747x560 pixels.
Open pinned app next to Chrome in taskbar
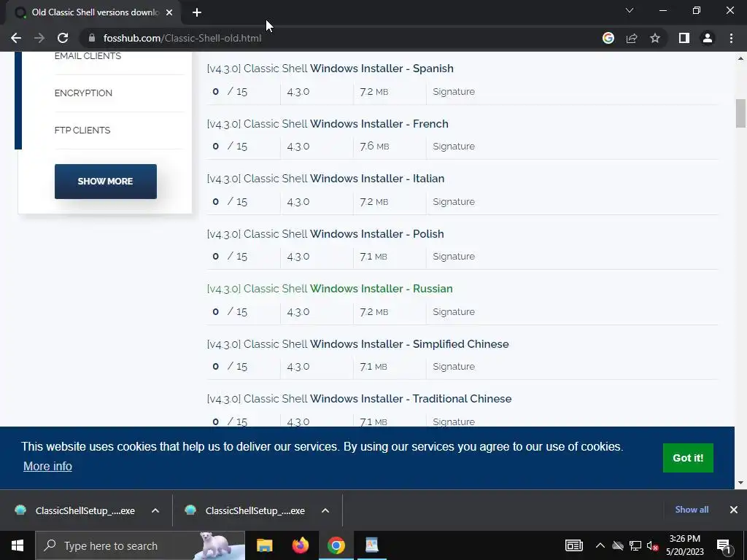pos(371,545)
